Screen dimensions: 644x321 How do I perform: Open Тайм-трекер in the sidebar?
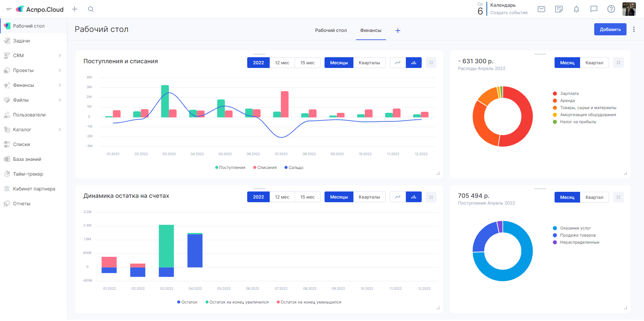pos(28,174)
